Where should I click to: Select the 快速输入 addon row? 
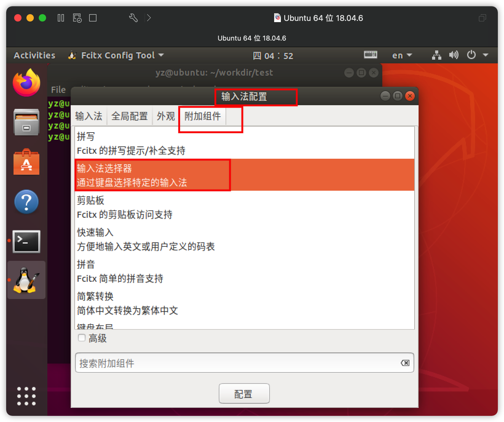click(x=245, y=239)
